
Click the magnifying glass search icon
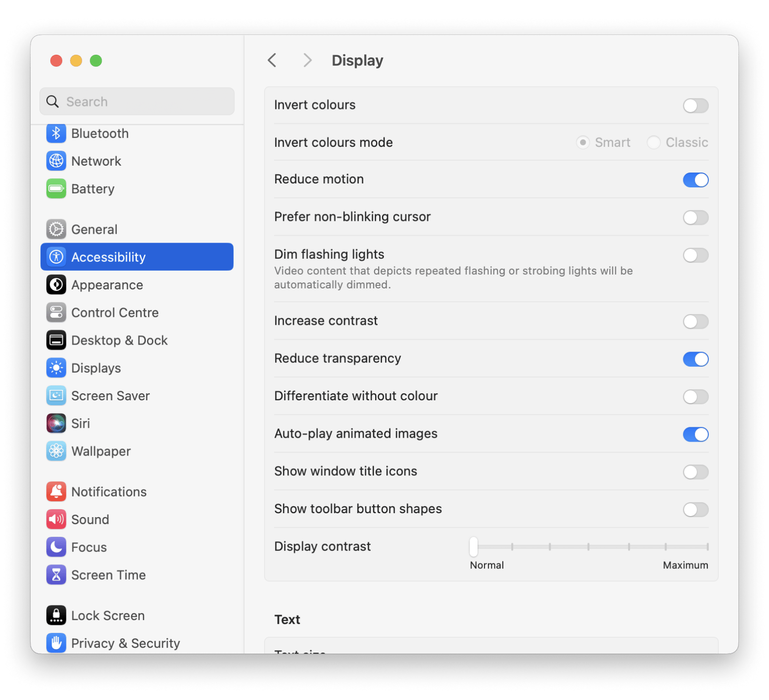click(x=53, y=102)
